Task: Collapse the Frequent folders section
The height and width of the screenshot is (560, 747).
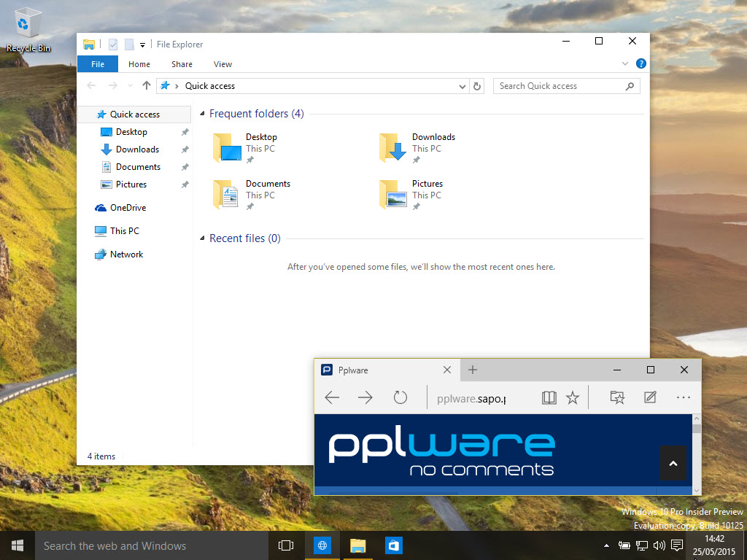Action: 202,114
